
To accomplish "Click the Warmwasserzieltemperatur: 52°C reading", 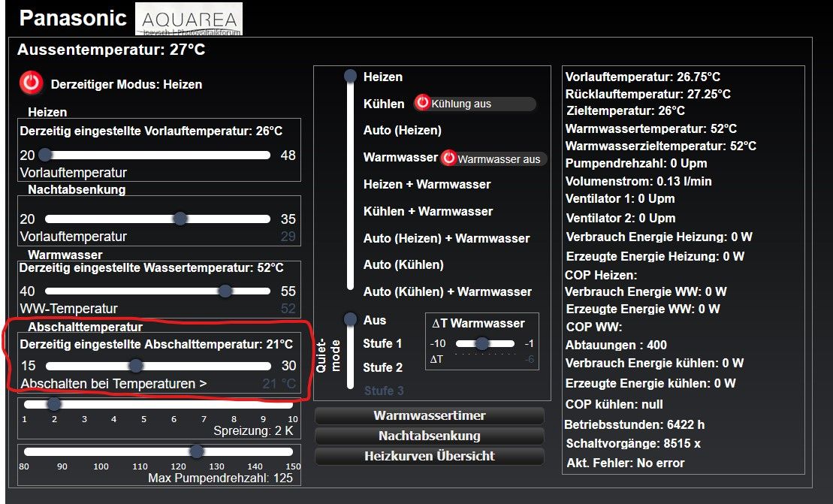I will 661,146.
